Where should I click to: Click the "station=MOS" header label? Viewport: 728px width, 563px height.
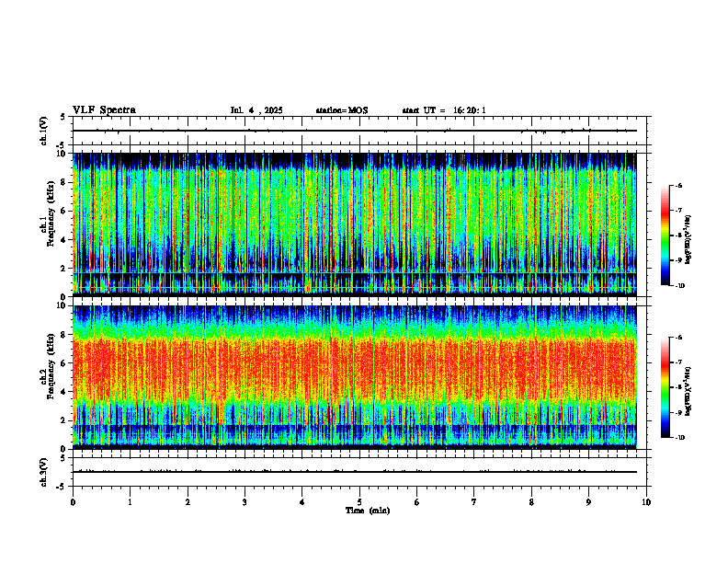pyautogui.click(x=342, y=110)
